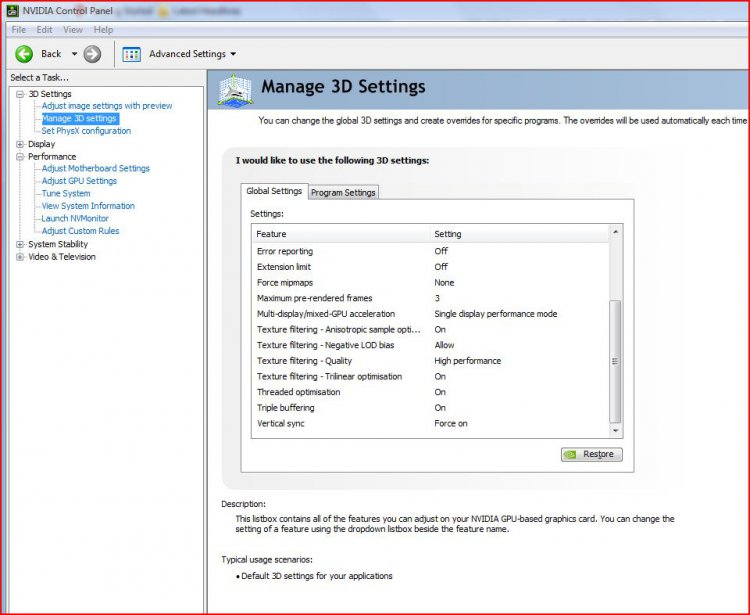750x615 pixels.
Task: Select the Threaded optimisation row
Action: click(x=430, y=392)
